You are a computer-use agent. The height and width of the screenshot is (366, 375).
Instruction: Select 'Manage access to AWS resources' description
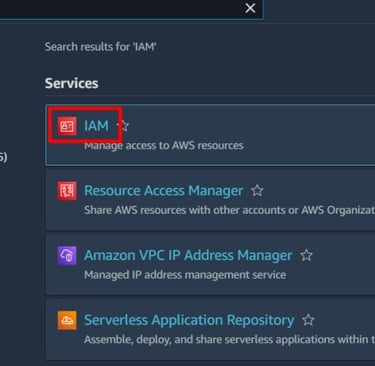(x=164, y=146)
